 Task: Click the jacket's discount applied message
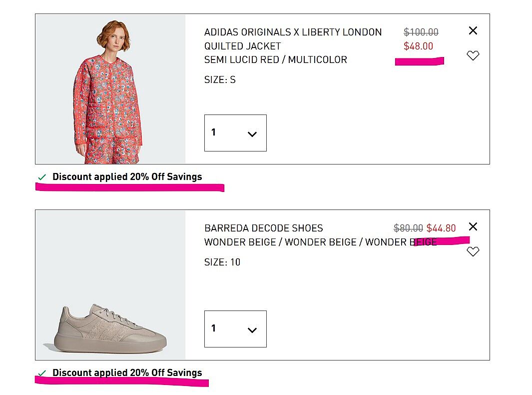tap(127, 176)
